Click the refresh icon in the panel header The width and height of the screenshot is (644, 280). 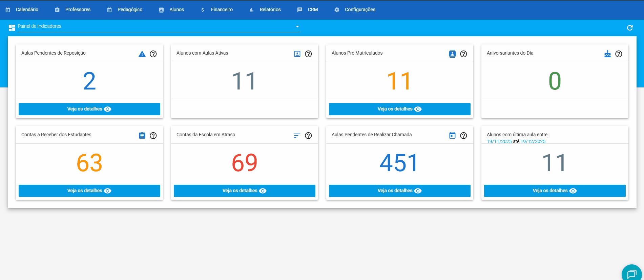(630, 28)
